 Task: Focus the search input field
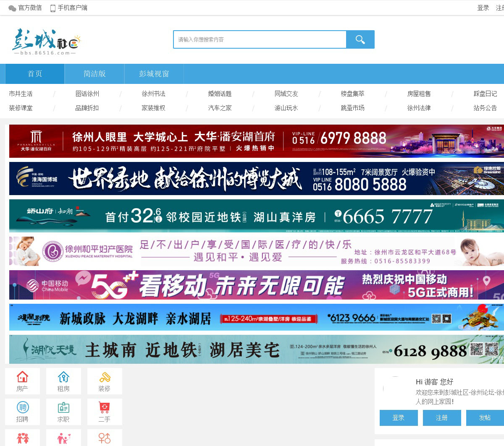[x=260, y=39]
